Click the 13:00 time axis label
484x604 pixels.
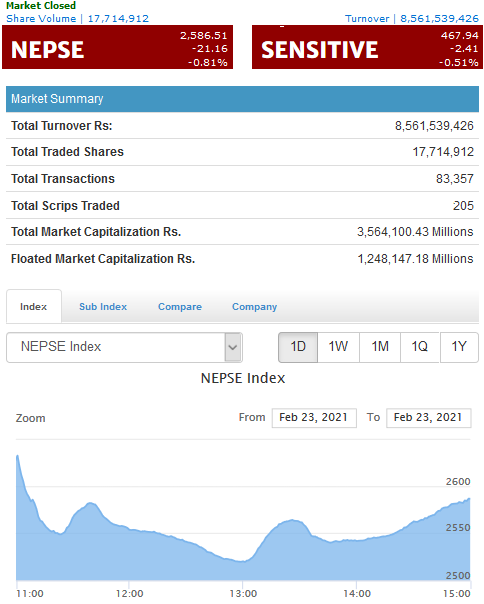click(x=243, y=594)
